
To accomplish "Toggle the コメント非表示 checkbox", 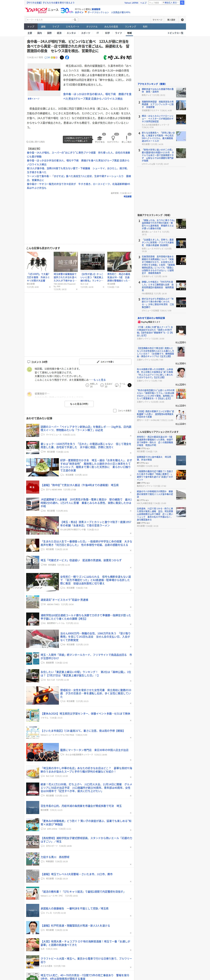I will pos(115,410).
